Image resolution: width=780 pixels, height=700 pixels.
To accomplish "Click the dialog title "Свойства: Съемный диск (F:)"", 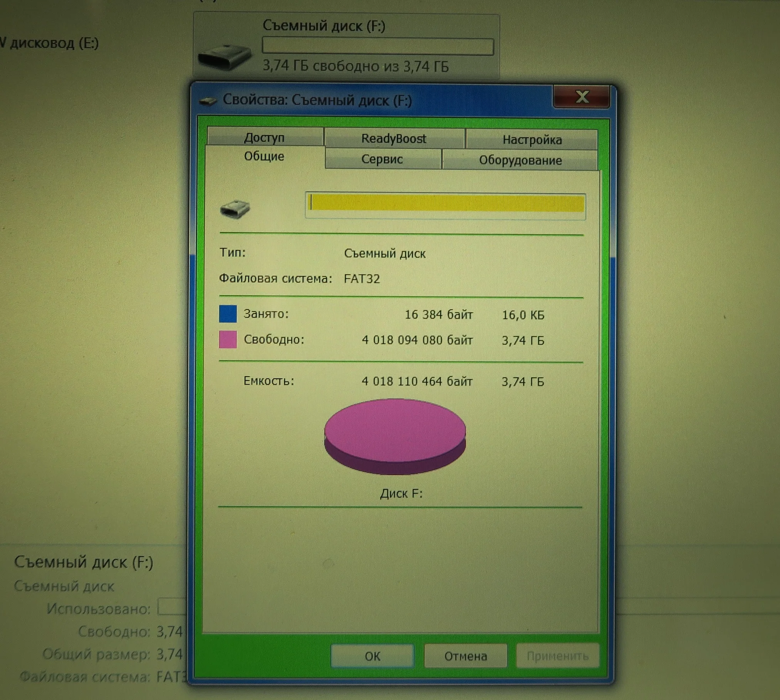I will [317, 100].
